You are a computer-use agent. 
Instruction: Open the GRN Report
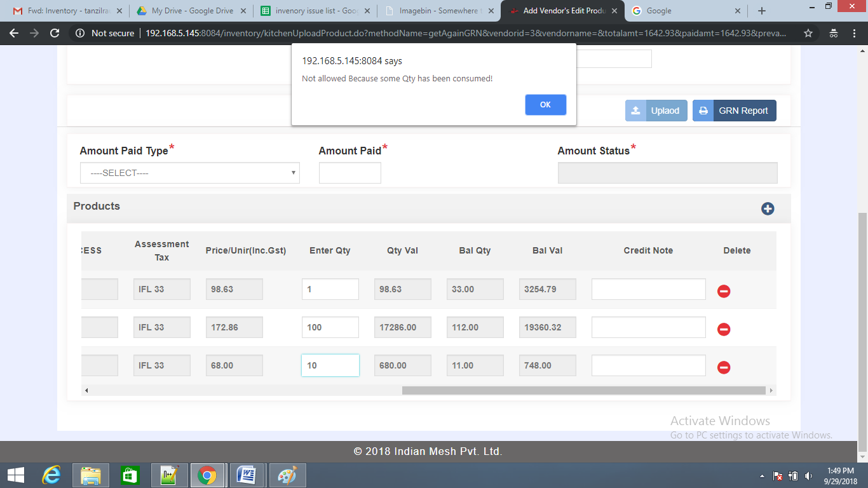(735, 111)
